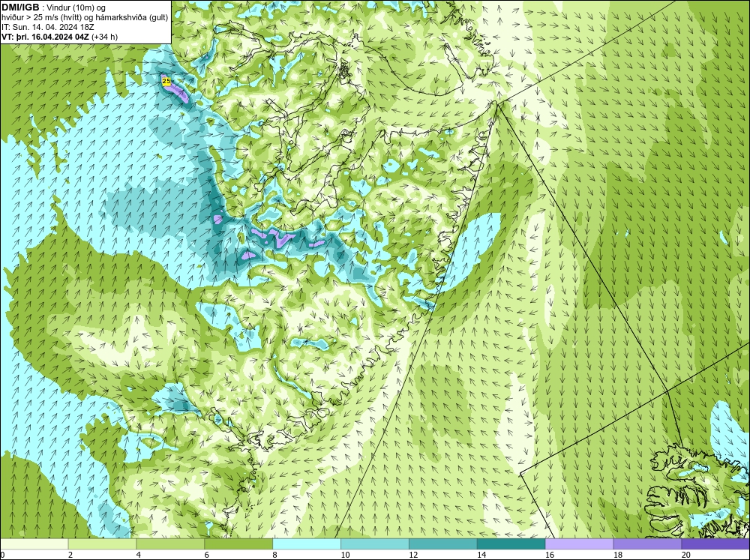Select the light cyan 8–10 m/s legend swatch
The image size is (750, 560).
click(307, 544)
